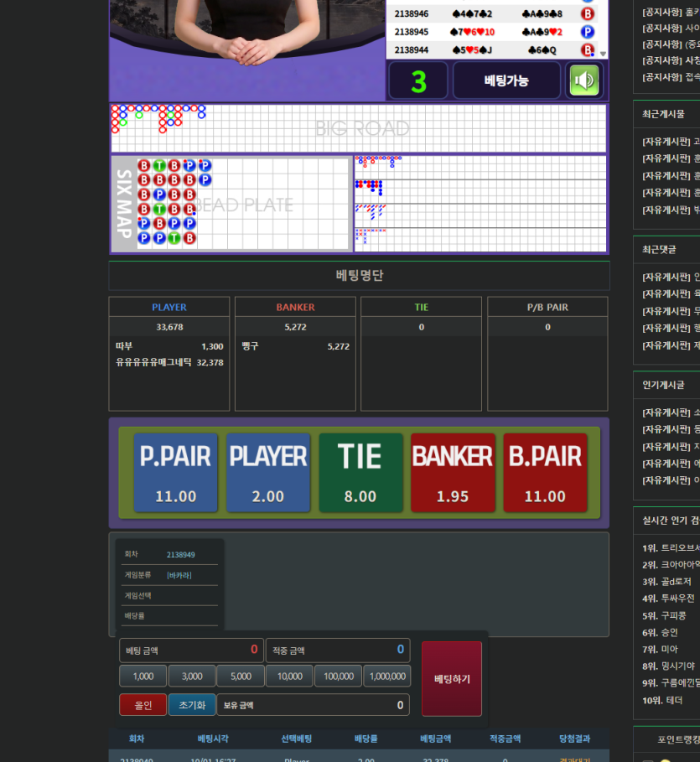Screen dimensions: 700x762
Task: Open the 인기게시글 section heading
Action: [x=663, y=385]
